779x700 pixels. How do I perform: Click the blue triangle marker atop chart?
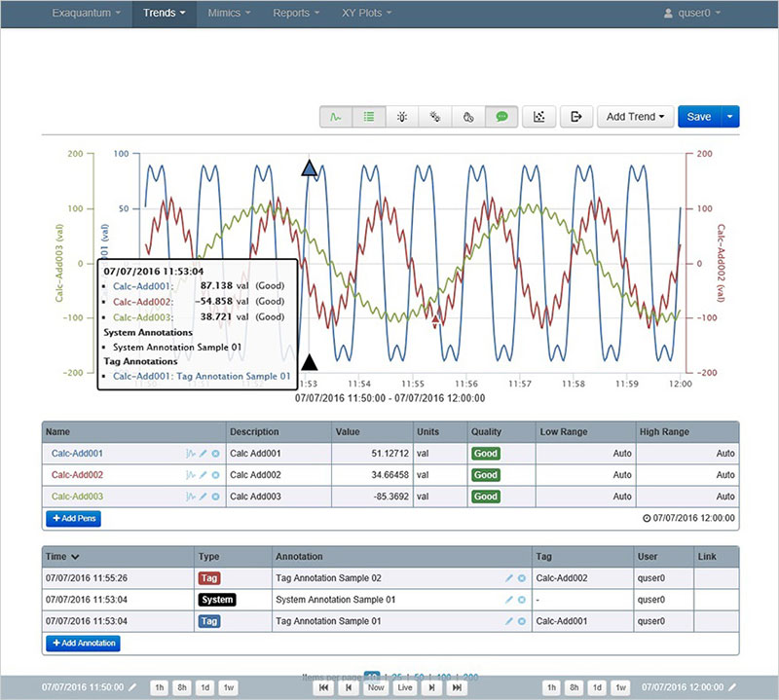point(310,168)
